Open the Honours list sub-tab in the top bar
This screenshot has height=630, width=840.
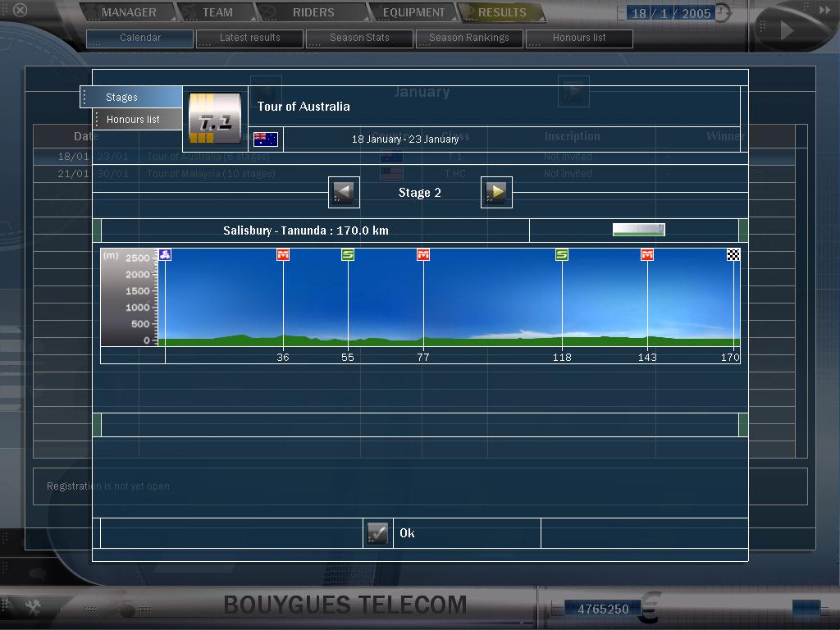pos(579,38)
